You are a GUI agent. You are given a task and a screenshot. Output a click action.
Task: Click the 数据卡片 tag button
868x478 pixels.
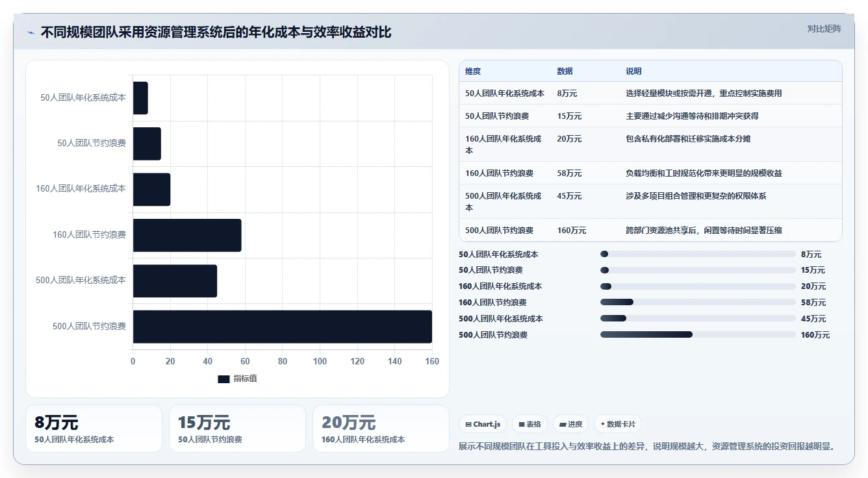(618, 424)
